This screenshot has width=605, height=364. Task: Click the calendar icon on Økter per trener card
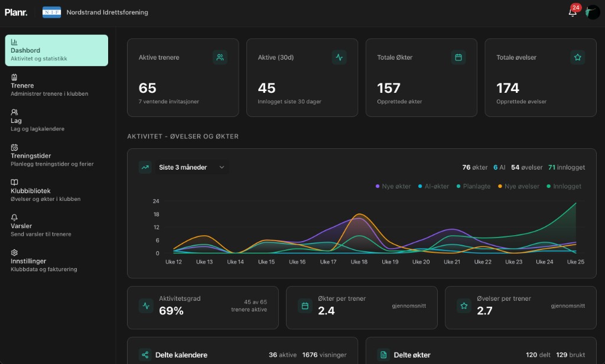(x=305, y=305)
